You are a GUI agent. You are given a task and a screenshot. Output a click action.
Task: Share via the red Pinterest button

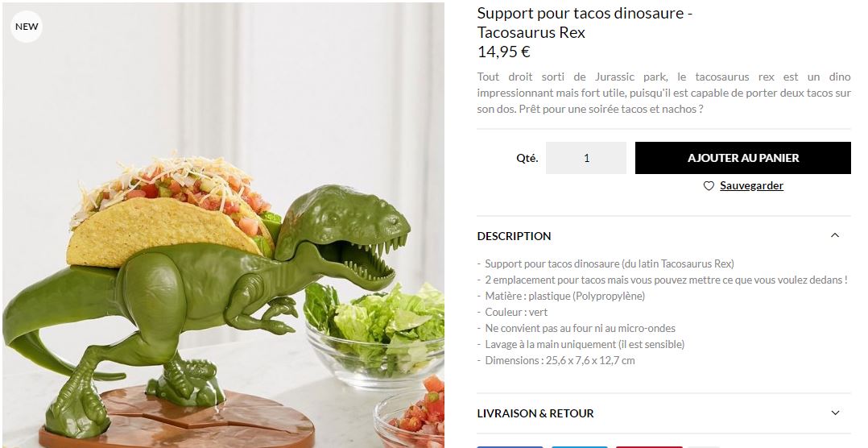(649, 446)
